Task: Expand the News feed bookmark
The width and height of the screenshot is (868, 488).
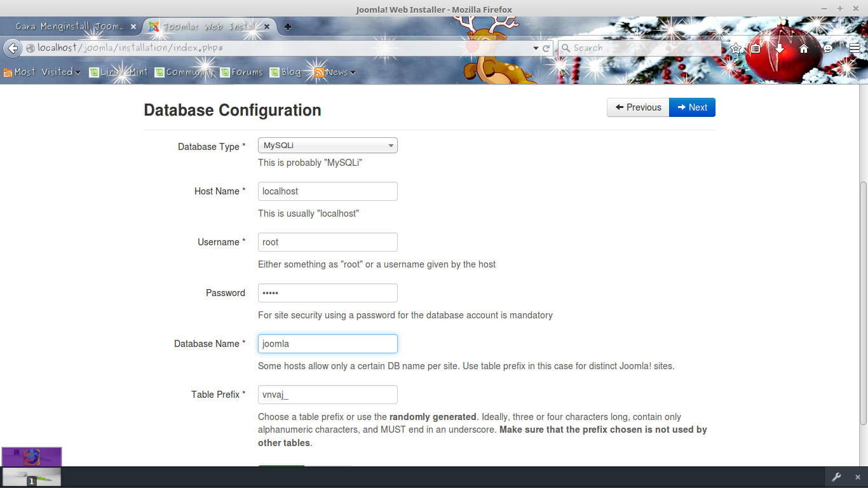Action: coord(336,72)
